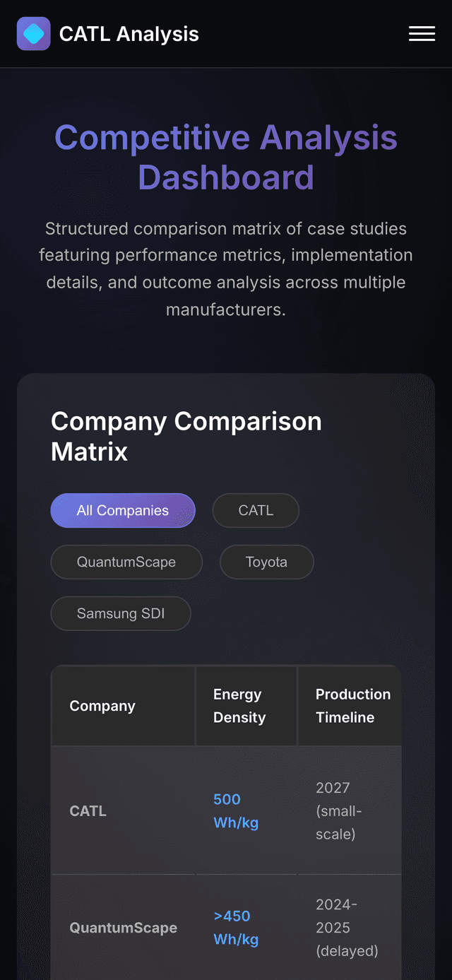The height and width of the screenshot is (980, 452).
Task: Filter the matrix by CATL
Action: pos(256,510)
